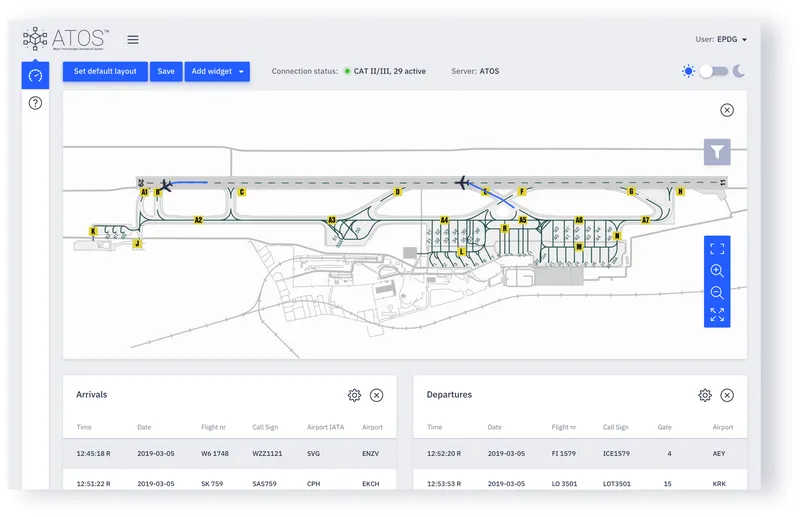Select the aircraft near taxiway B
This screenshot has width=800, height=517.
[x=166, y=185]
